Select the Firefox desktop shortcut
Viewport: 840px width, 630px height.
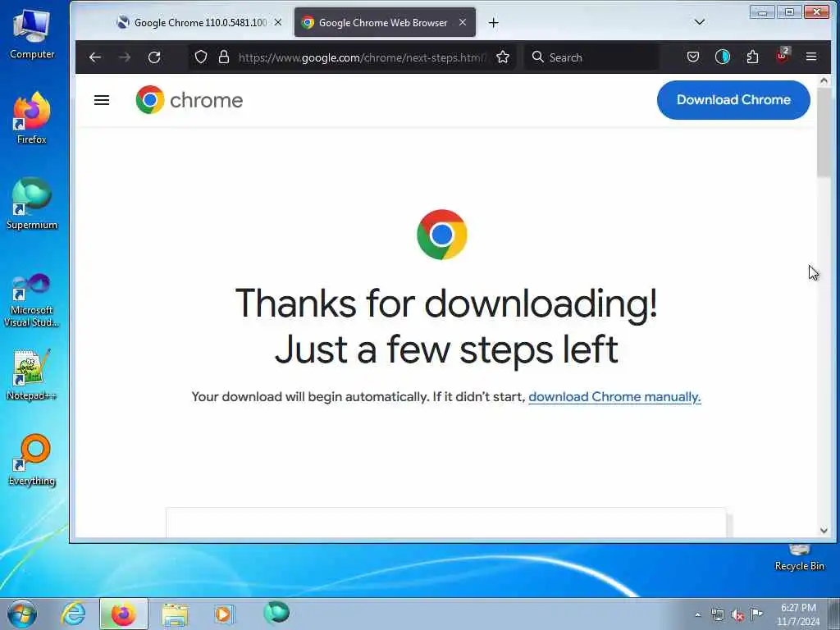pyautogui.click(x=32, y=118)
